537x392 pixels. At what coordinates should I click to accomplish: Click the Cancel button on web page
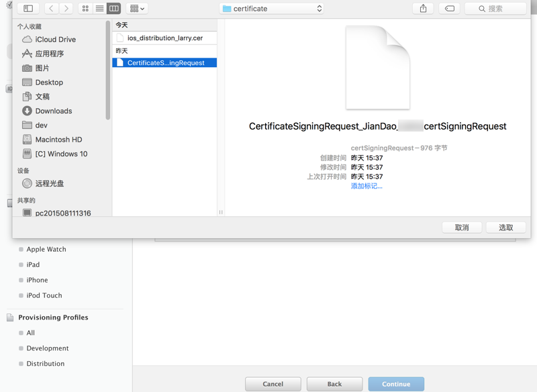[273, 384]
